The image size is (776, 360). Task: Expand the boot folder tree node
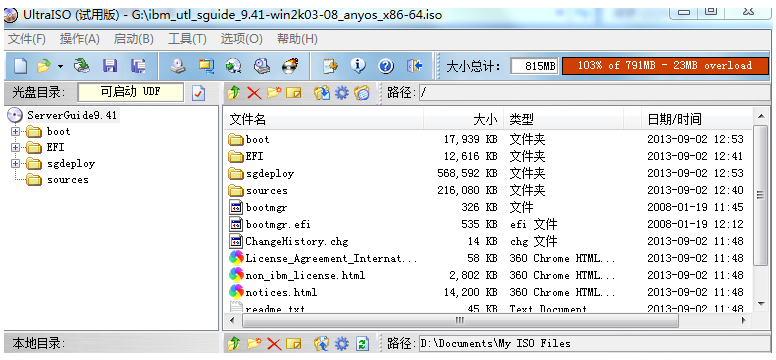click(15, 132)
